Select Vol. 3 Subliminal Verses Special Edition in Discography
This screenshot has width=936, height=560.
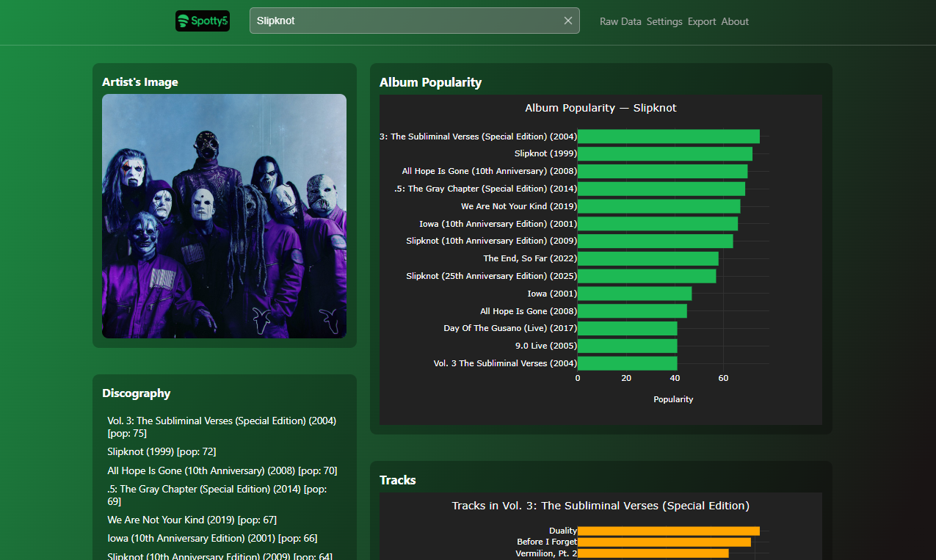pos(222,427)
